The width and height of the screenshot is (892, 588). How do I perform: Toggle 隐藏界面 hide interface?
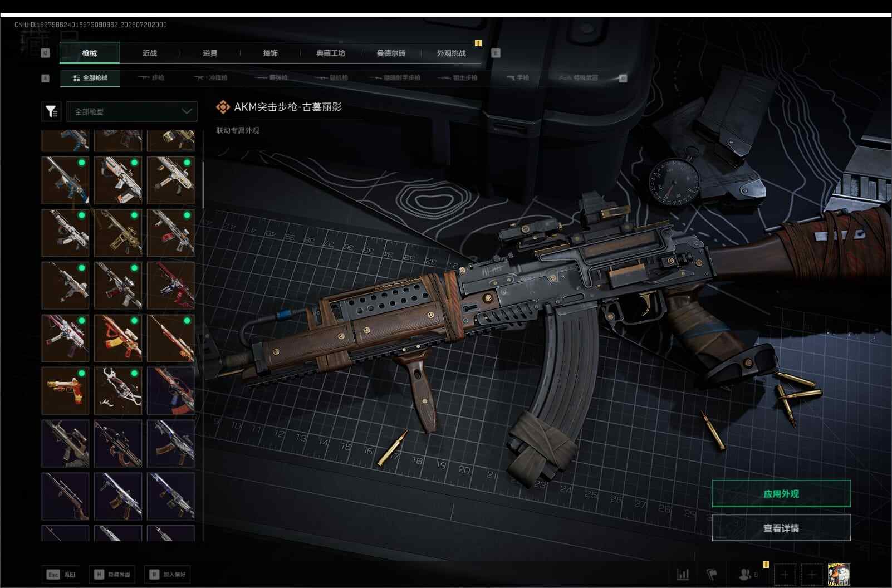coord(113,575)
